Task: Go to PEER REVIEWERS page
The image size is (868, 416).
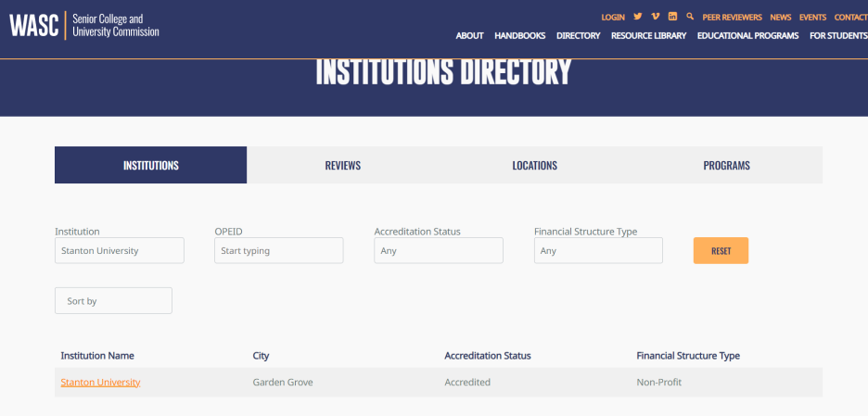Action: click(732, 18)
